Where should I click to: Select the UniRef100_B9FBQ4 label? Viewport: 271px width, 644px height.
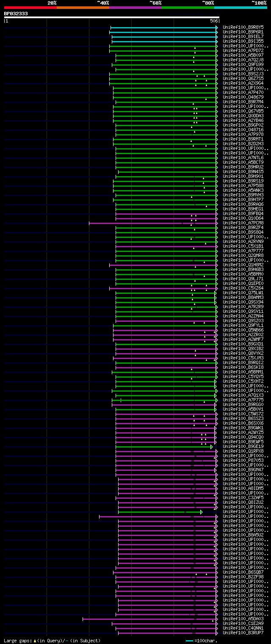[243, 213]
